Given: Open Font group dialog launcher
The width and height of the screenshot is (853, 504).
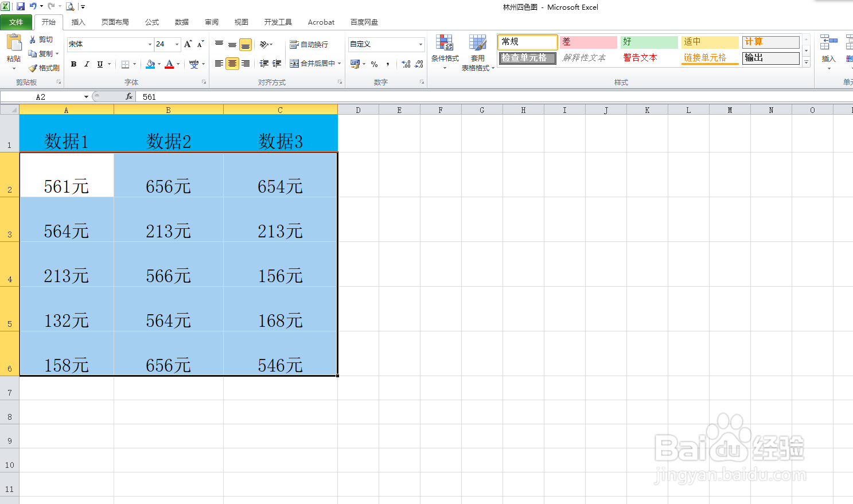Looking at the screenshot, I should point(204,82).
